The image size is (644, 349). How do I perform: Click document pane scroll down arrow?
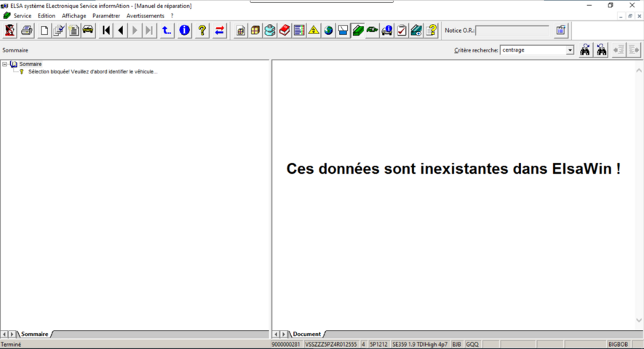pyautogui.click(x=639, y=320)
